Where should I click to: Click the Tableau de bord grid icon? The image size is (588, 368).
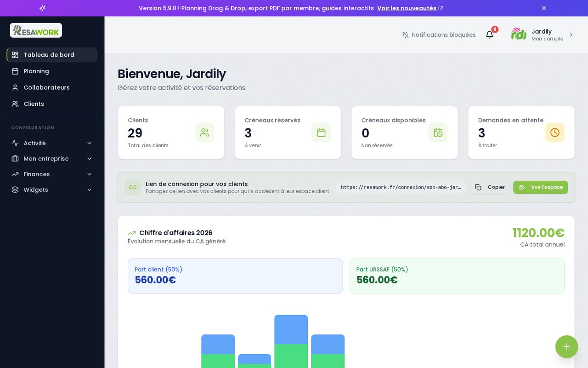coord(15,55)
